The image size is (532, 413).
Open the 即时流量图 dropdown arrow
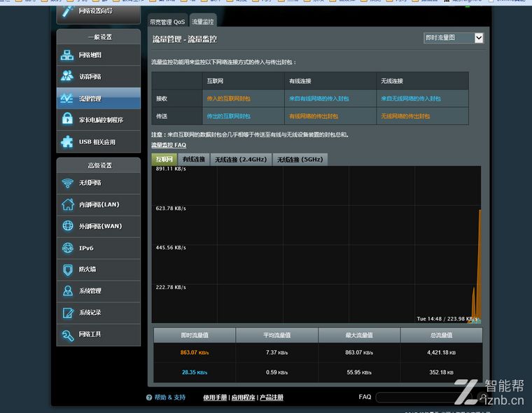tap(479, 38)
